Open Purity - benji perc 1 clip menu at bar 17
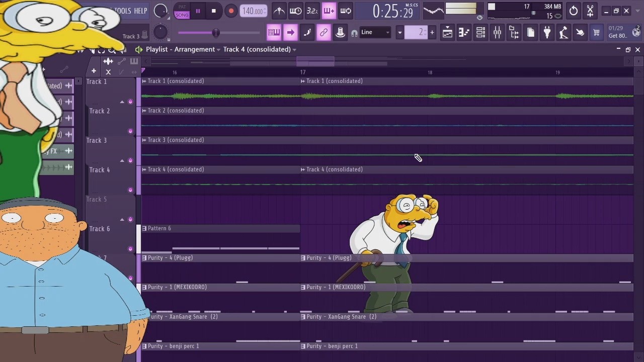 click(x=303, y=346)
